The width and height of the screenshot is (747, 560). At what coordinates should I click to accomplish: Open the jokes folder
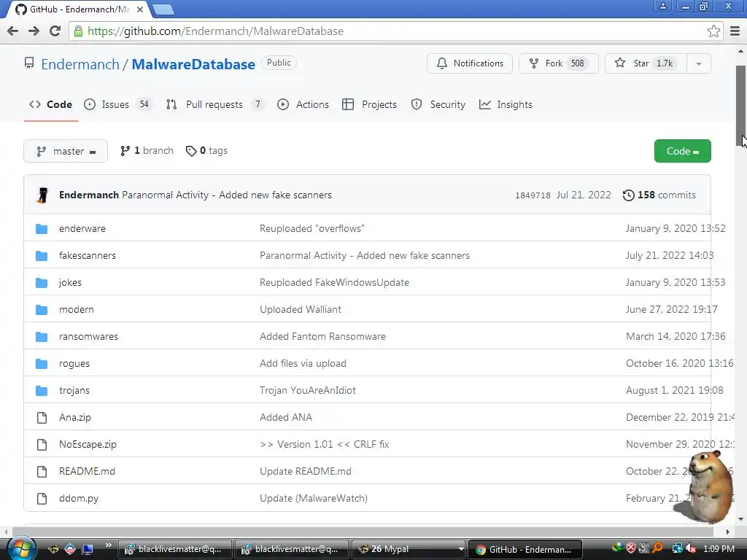tap(70, 283)
